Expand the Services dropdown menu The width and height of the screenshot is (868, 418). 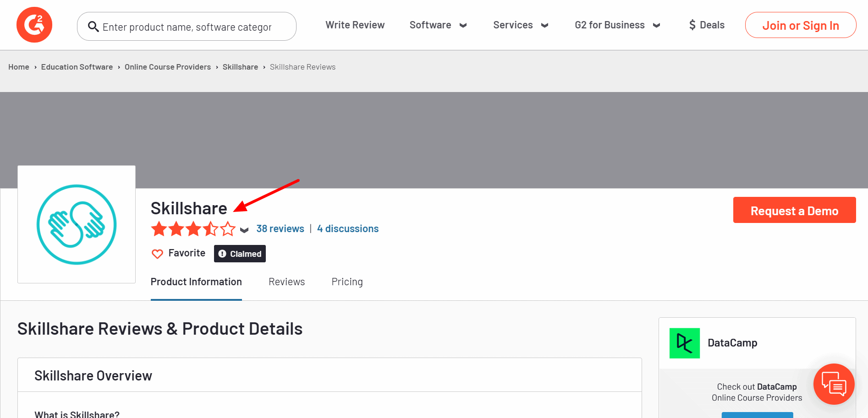tap(521, 25)
